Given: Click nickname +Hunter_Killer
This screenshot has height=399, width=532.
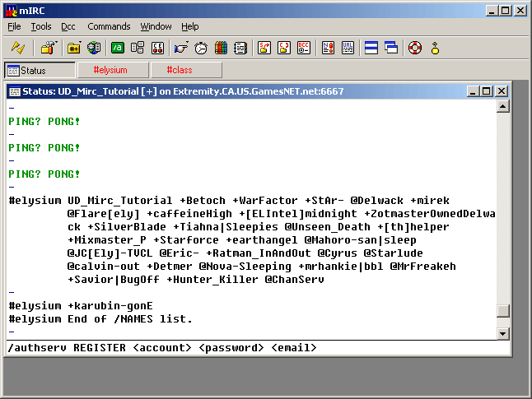Looking at the screenshot, I should coord(212,280).
